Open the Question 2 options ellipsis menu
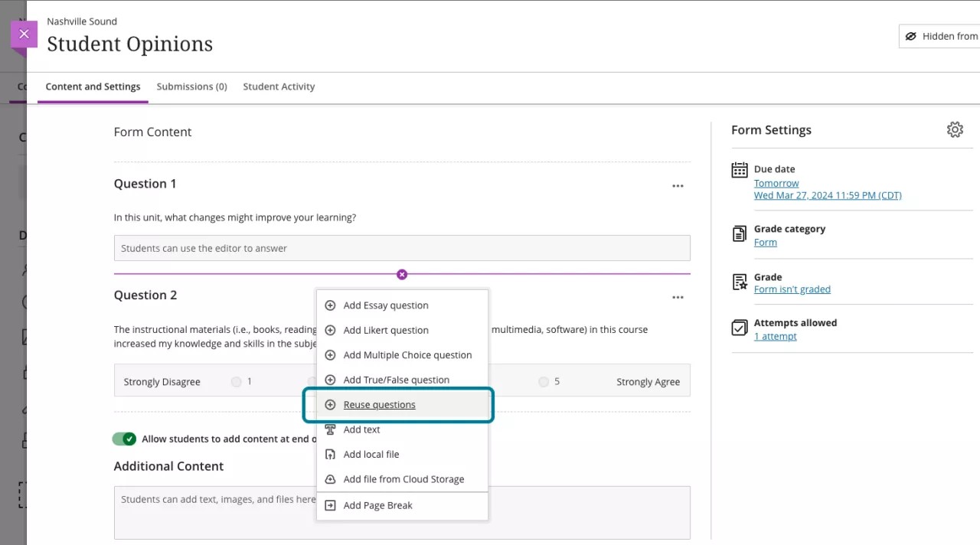The width and height of the screenshot is (980, 545). (x=677, y=297)
